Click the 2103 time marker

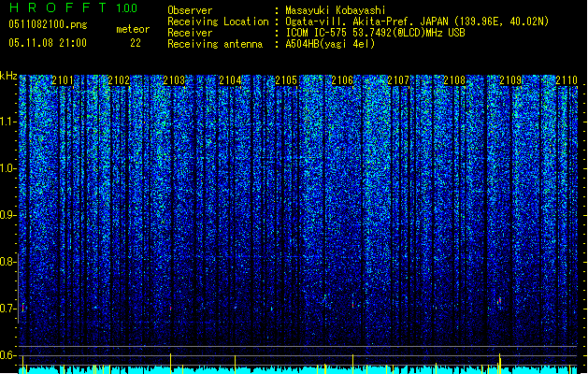[175, 80]
